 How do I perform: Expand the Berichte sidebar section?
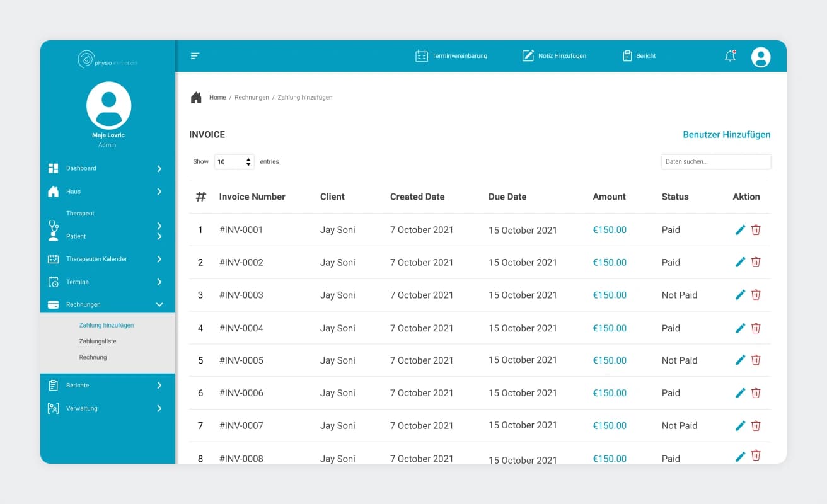click(x=159, y=385)
